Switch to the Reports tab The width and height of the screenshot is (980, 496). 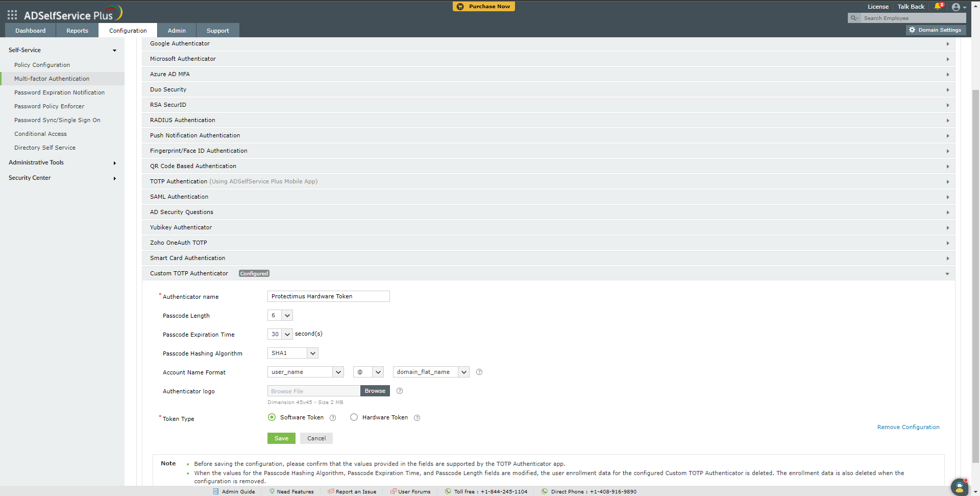pos(77,31)
